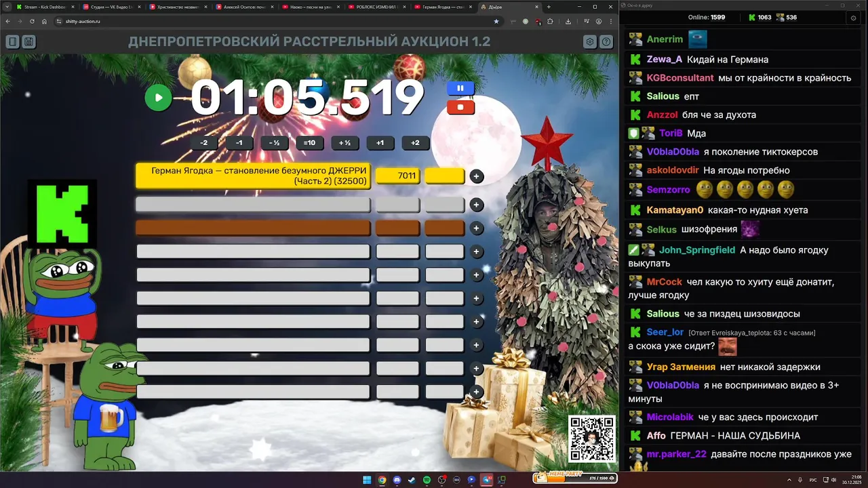Open the help question mark icon
Screen dimensions: 868x488
[606, 42]
